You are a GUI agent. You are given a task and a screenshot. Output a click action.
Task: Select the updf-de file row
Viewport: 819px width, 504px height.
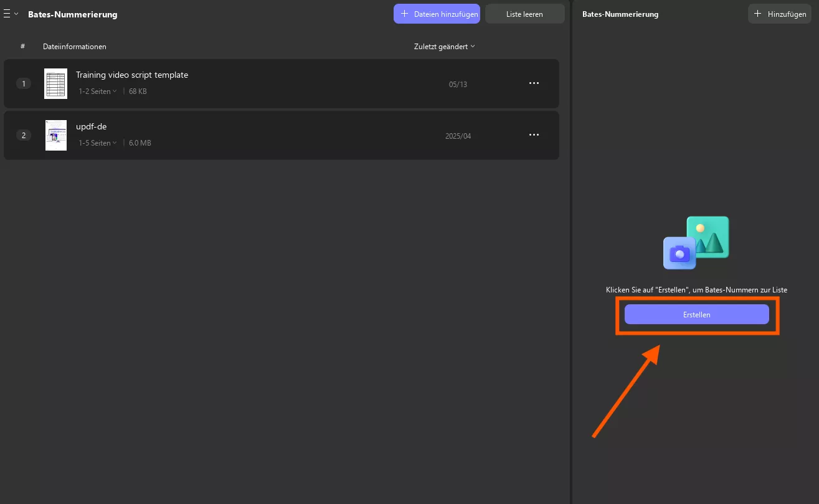pos(280,135)
